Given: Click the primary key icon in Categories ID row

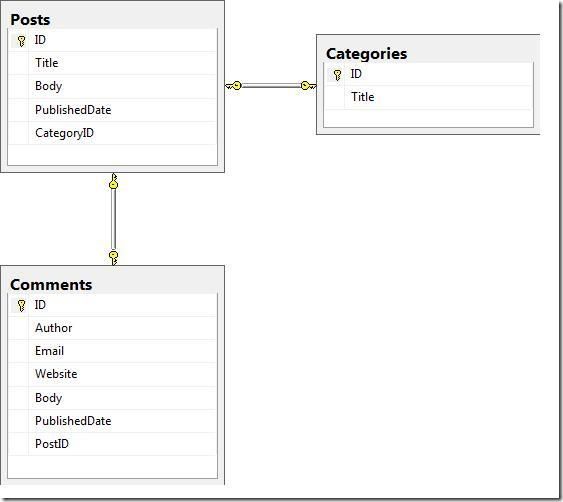Looking at the screenshot, I should point(337,75).
